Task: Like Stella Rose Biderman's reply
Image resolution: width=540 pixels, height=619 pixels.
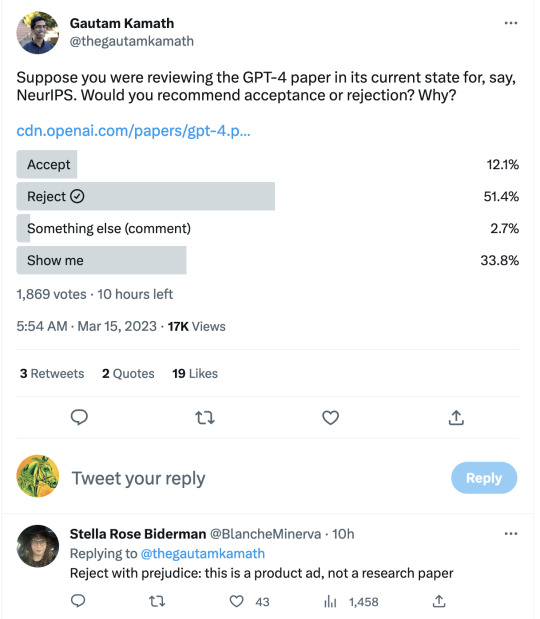Action: [236, 601]
